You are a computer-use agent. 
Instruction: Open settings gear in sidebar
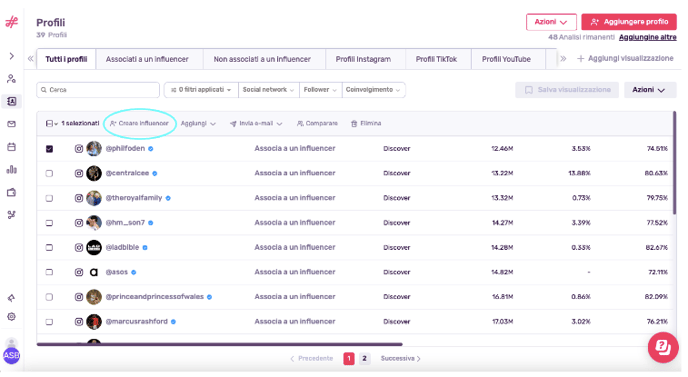pyautogui.click(x=12, y=316)
